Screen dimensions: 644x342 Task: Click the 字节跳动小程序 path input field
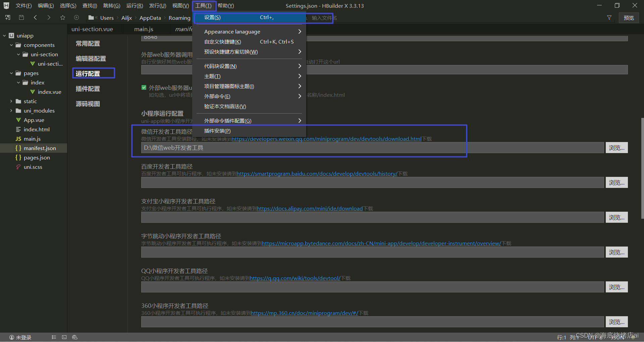coord(372,252)
